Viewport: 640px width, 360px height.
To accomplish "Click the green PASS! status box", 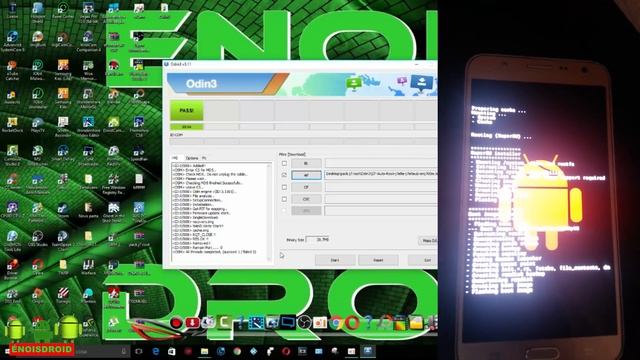I will 187,111.
